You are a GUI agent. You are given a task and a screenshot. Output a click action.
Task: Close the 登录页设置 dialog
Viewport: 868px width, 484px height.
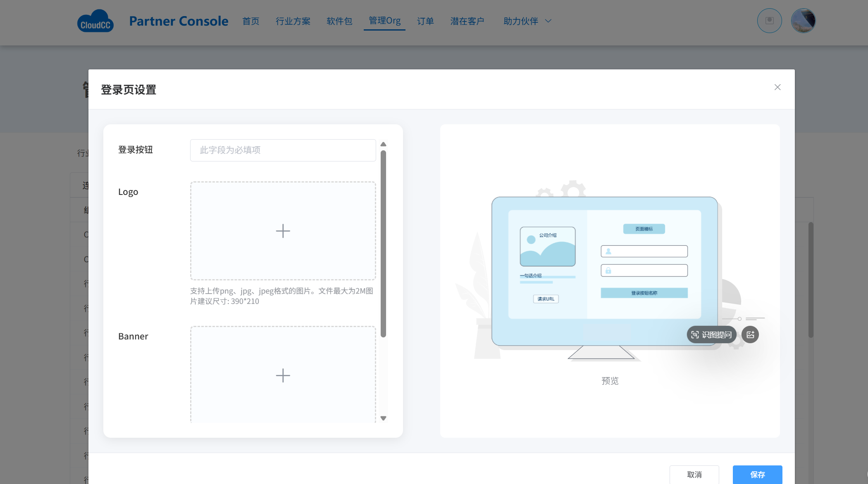coord(777,87)
